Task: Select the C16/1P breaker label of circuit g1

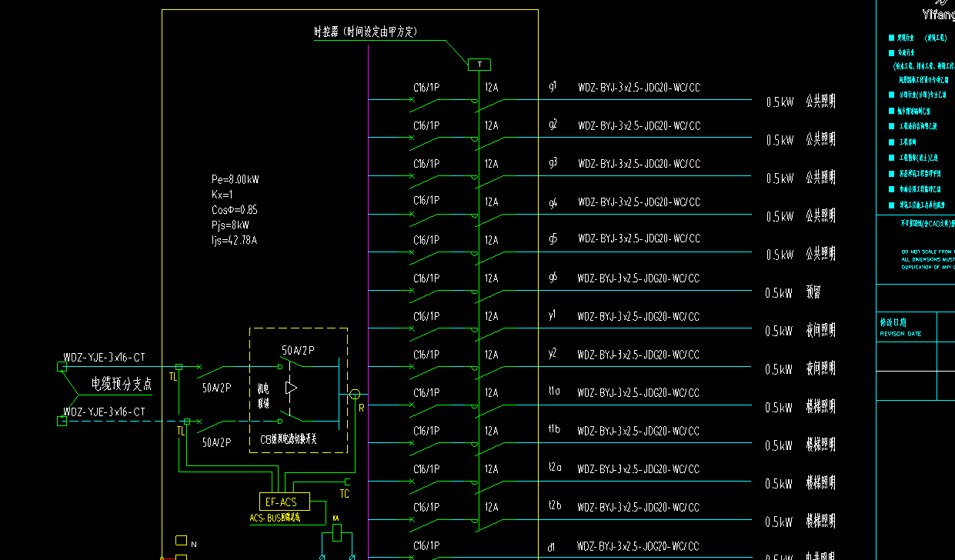Action: (x=426, y=88)
